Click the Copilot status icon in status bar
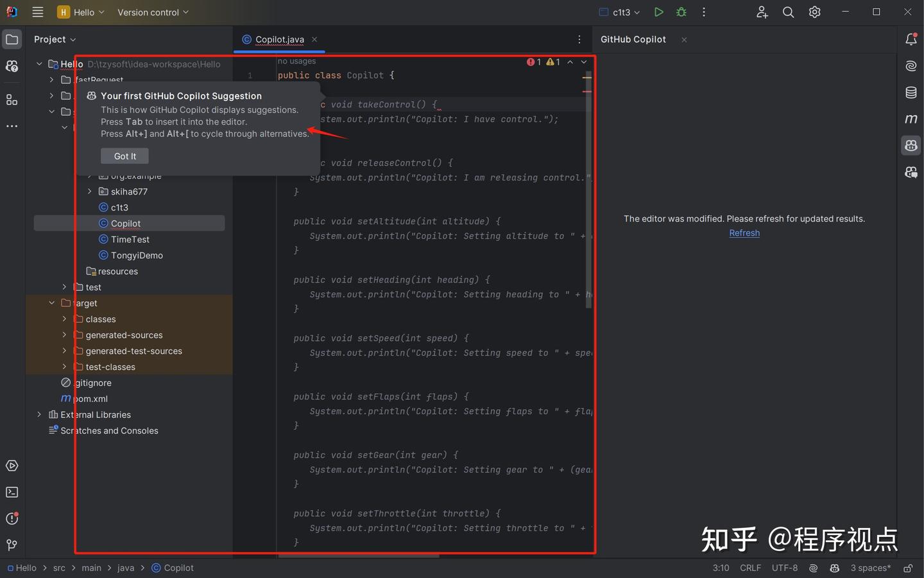Image resolution: width=924 pixels, height=578 pixels. (x=834, y=568)
